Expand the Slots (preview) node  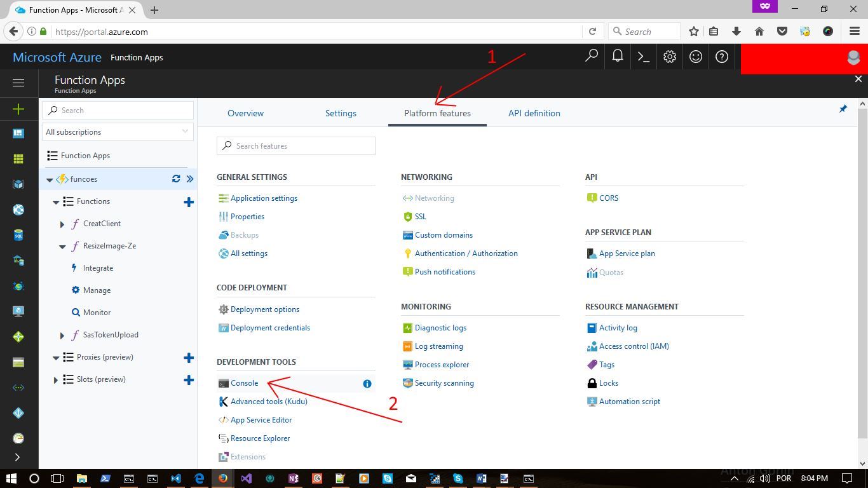click(56, 380)
